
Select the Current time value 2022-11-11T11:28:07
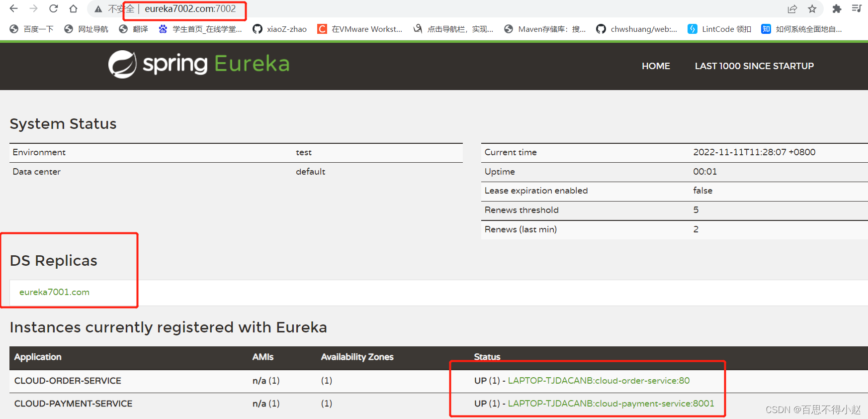(754, 152)
